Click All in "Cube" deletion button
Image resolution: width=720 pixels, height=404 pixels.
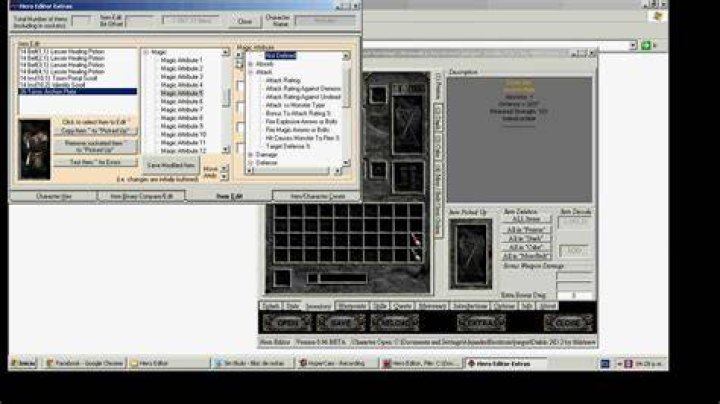click(x=526, y=247)
